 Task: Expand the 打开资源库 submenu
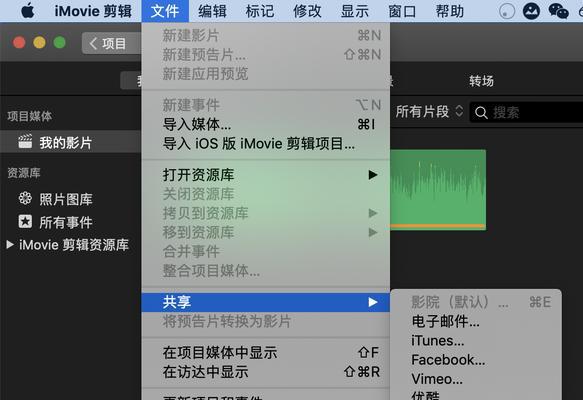265,175
